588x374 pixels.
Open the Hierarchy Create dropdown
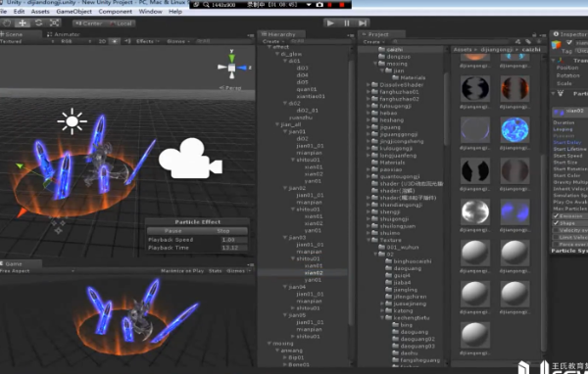[x=272, y=41]
